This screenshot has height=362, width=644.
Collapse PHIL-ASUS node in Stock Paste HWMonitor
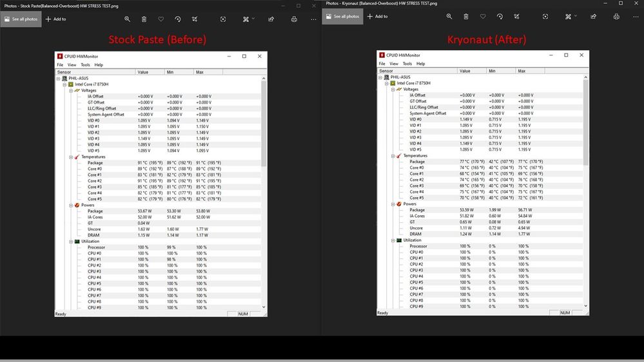tap(58, 79)
